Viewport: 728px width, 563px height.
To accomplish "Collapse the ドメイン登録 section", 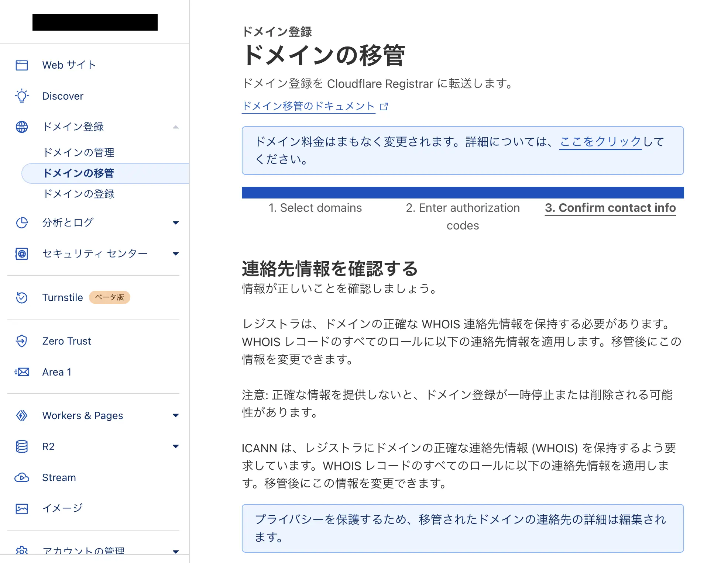I will [x=176, y=127].
